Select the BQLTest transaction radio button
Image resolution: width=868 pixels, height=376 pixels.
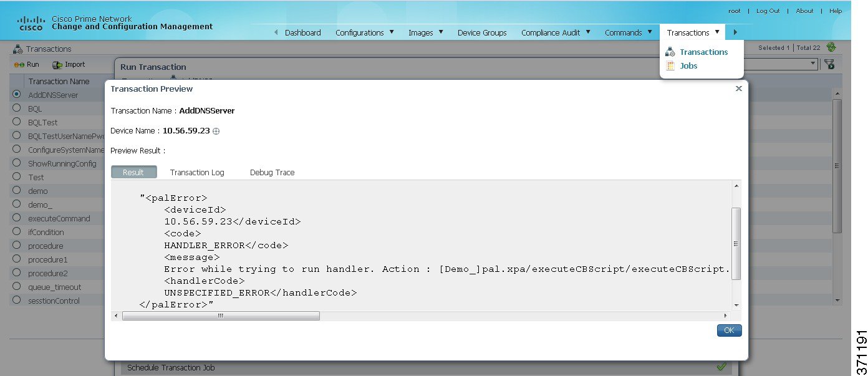coord(16,122)
